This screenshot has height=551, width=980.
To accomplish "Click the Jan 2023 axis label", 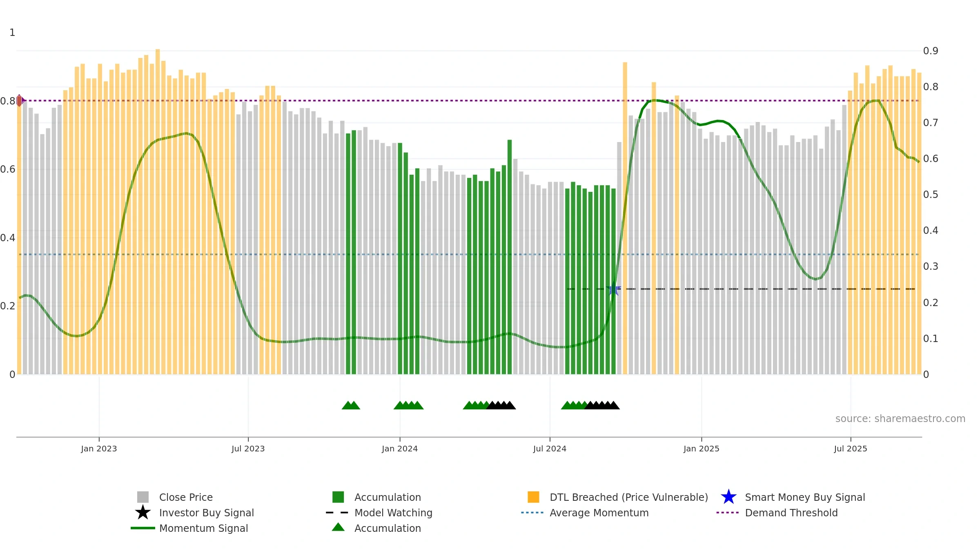I will point(99,449).
